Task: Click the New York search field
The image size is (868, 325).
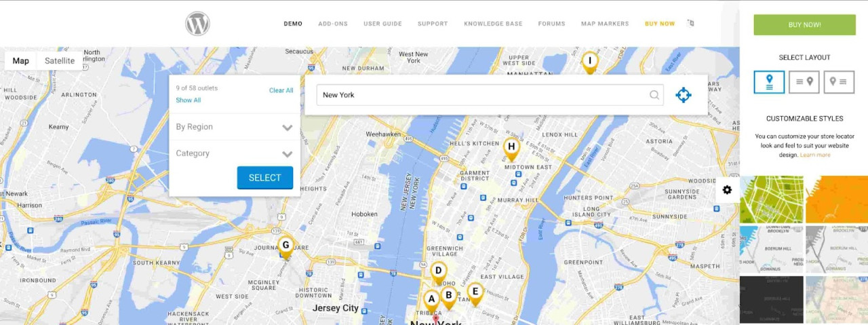Action: coord(481,95)
